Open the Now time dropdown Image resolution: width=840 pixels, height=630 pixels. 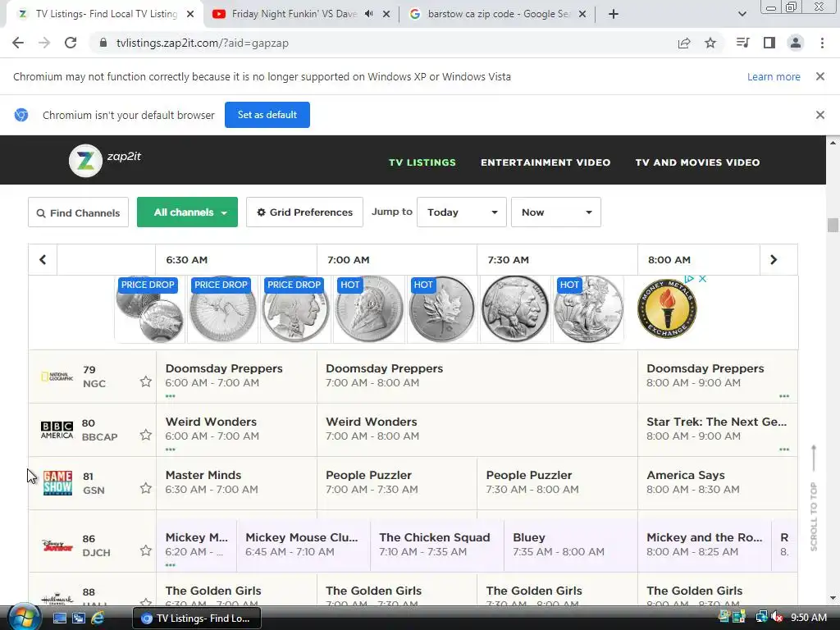click(556, 212)
